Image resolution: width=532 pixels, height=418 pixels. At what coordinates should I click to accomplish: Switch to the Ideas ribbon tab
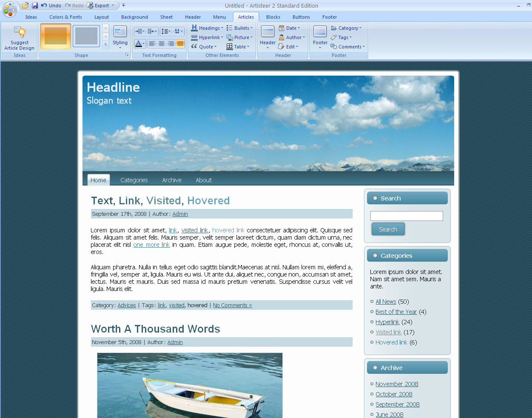pyautogui.click(x=31, y=17)
